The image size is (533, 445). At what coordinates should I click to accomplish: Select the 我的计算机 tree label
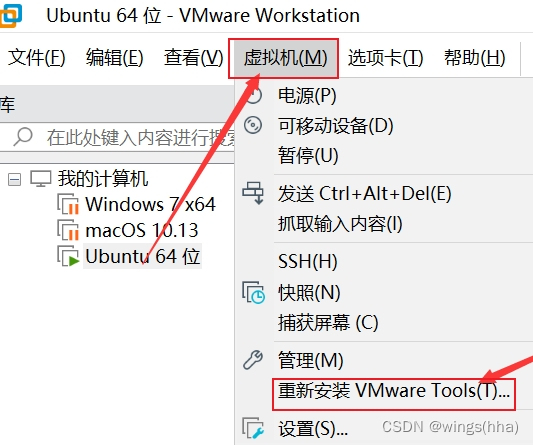click(103, 178)
